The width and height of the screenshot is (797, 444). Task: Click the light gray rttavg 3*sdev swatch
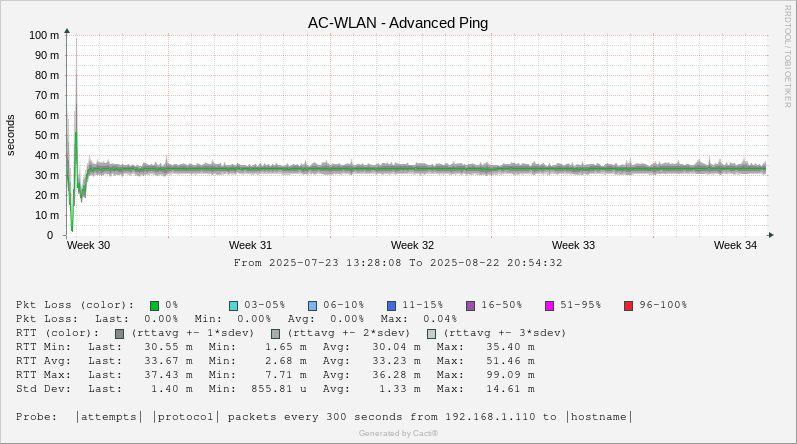432,334
